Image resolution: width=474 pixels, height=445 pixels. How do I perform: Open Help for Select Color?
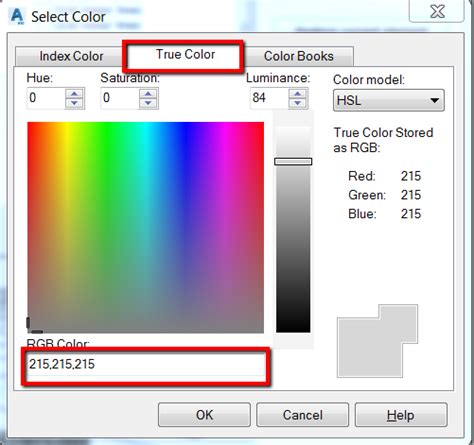401,415
